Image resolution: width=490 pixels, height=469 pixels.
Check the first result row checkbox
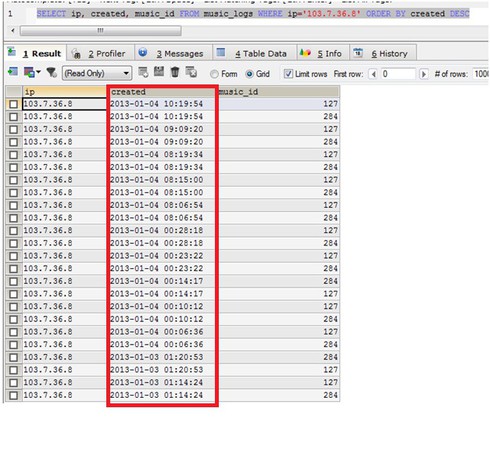tap(14, 104)
